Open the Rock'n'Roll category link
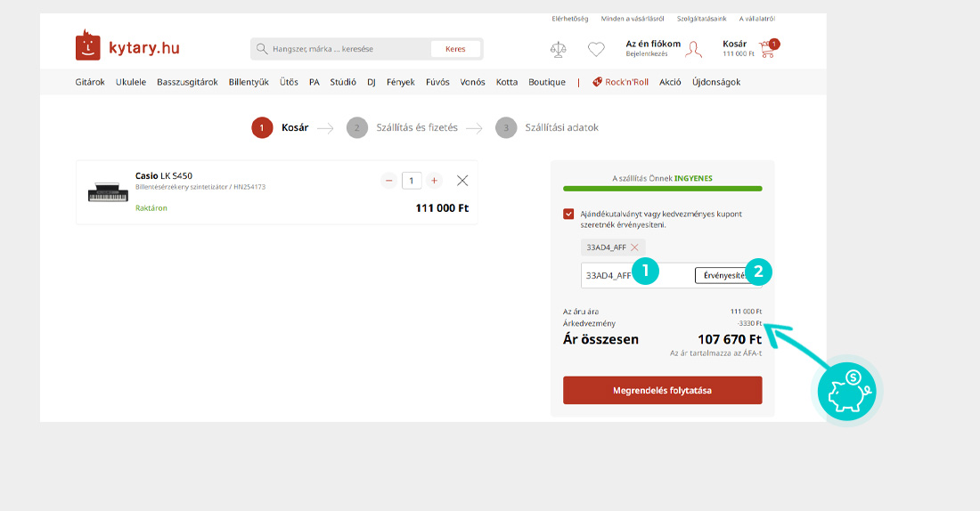Viewport: 980px width, 511px height. coord(626,82)
